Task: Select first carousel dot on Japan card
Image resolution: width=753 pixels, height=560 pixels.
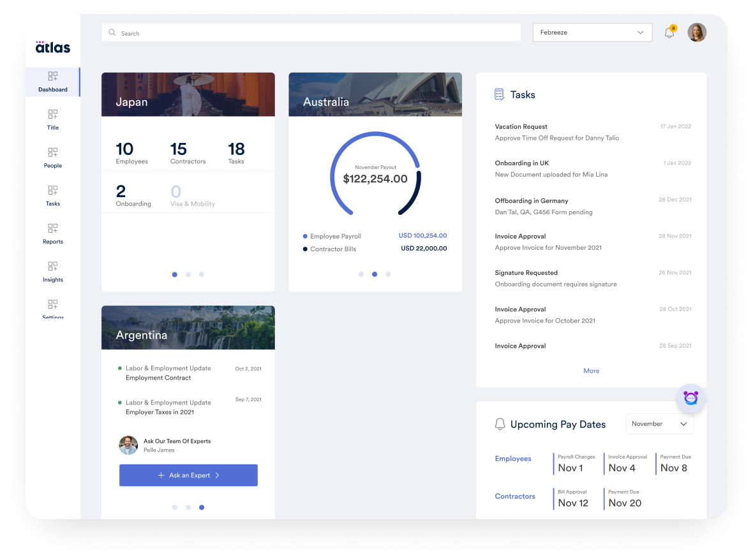Action: 175,274
